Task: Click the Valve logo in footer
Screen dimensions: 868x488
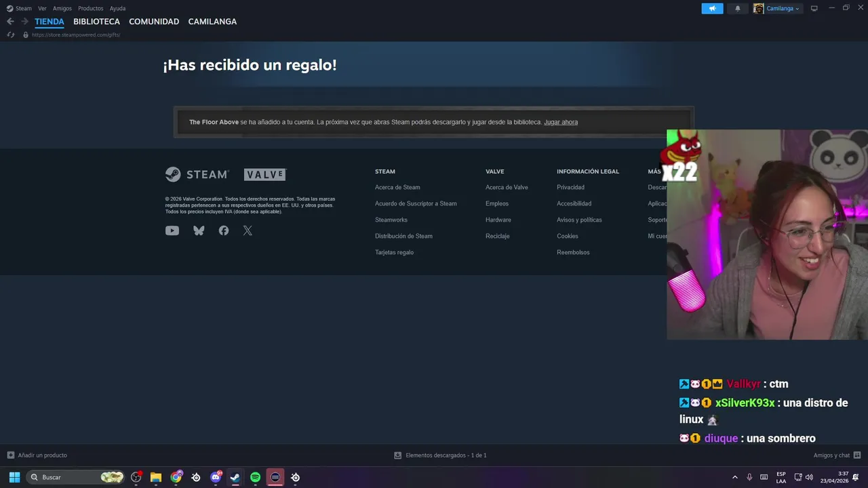Action: [x=265, y=174]
